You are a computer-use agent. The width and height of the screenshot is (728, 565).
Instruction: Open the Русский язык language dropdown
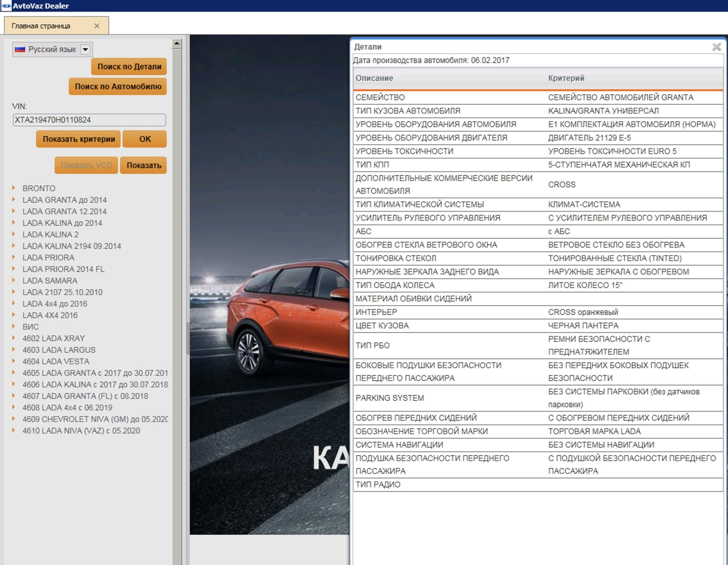[x=86, y=49]
